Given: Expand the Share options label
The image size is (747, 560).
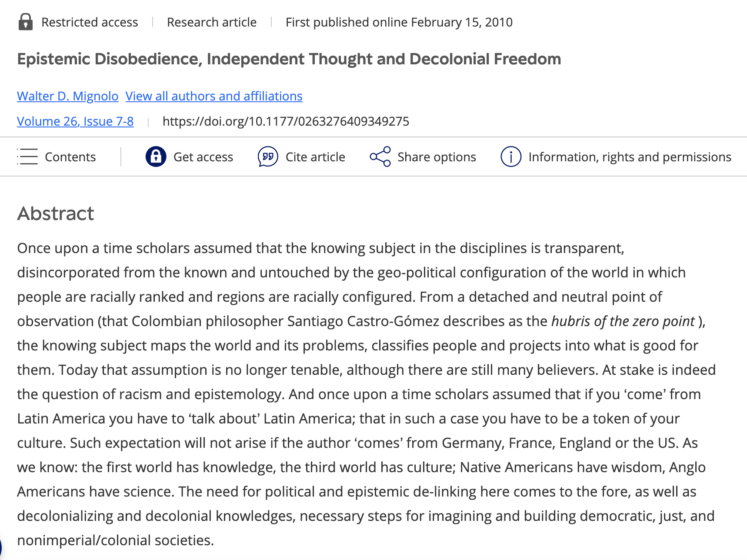Looking at the screenshot, I should click(437, 157).
